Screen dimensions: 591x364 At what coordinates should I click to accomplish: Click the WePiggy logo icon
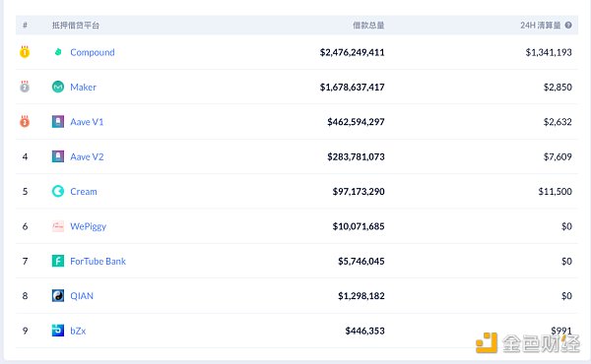click(x=58, y=226)
